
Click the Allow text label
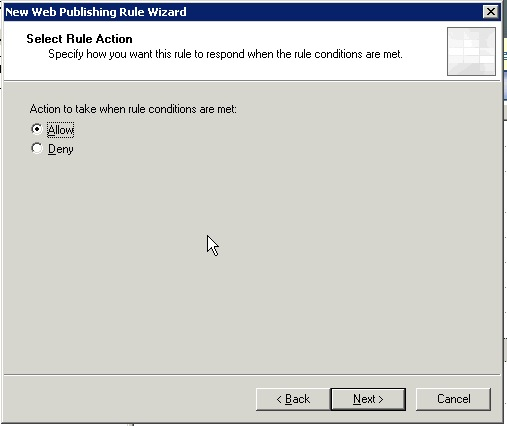[x=60, y=130]
